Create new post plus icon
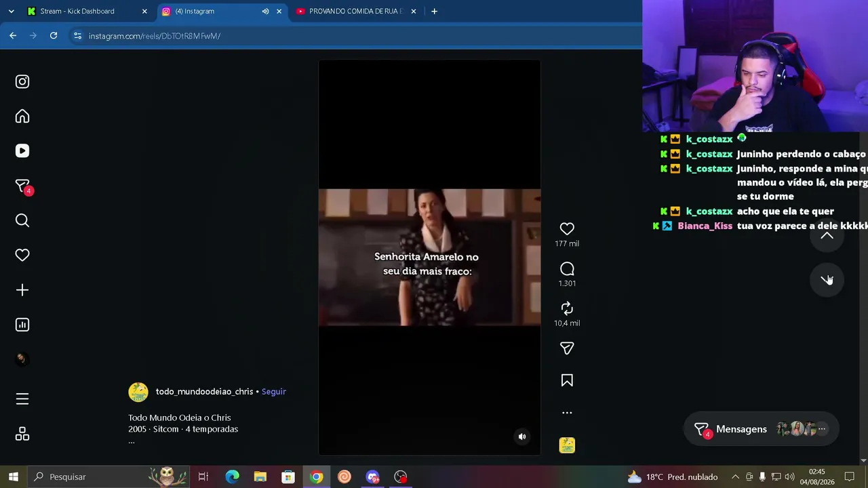The width and height of the screenshot is (868, 488). [x=22, y=290]
